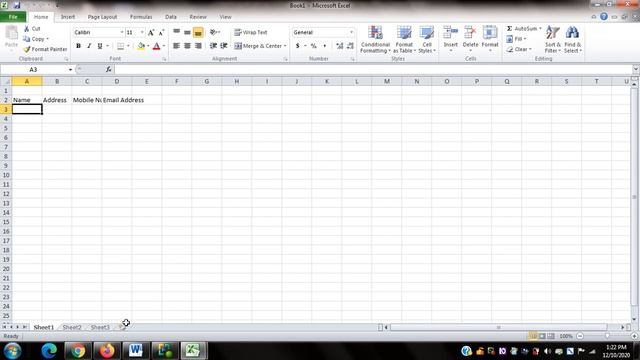
Task: Click Format cells icon in Cells group
Action: coord(490,33)
